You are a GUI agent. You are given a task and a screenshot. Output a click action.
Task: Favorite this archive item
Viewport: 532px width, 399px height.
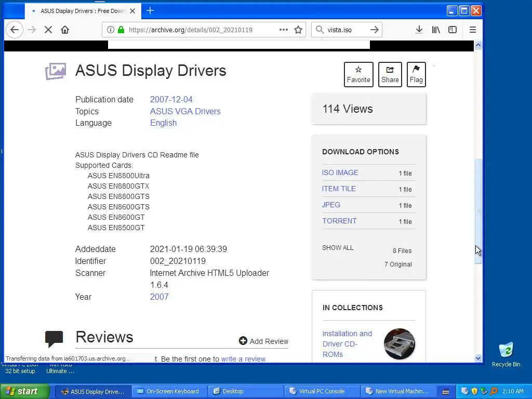(x=358, y=74)
